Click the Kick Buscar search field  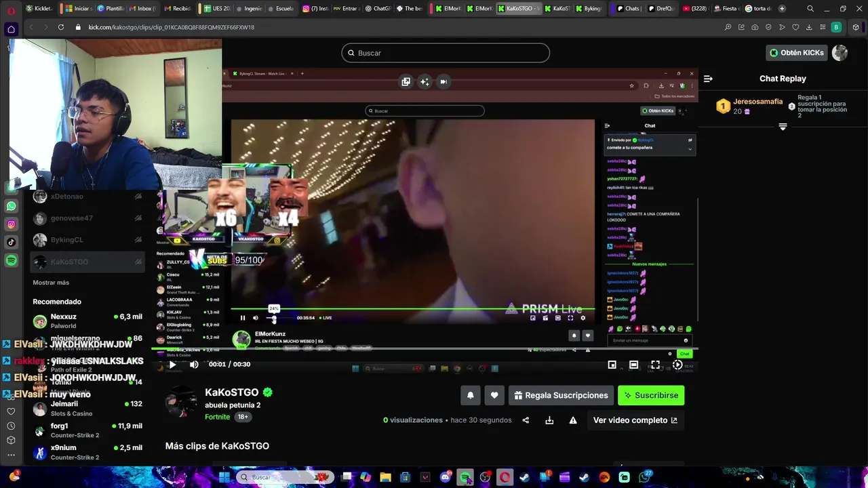tap(446, 53)
